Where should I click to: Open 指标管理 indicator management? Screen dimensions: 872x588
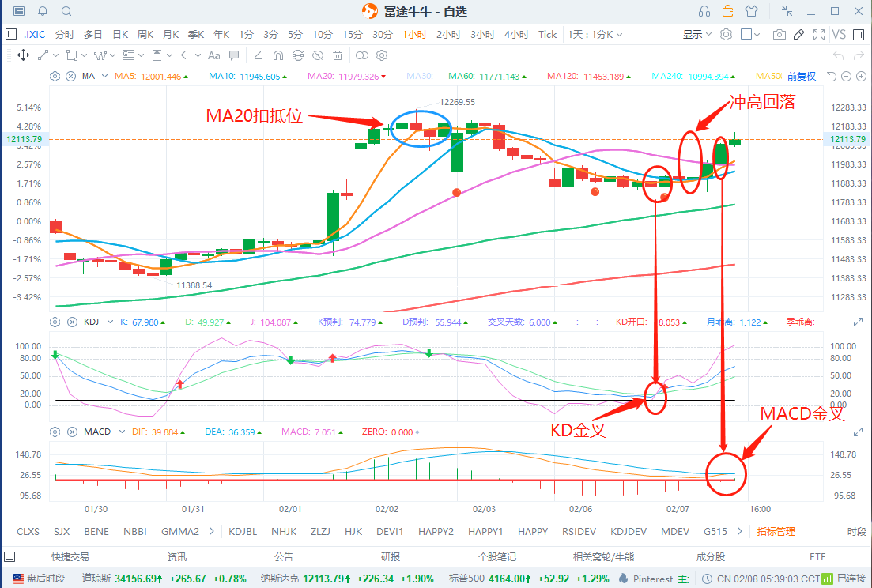(x=776, y=532)
